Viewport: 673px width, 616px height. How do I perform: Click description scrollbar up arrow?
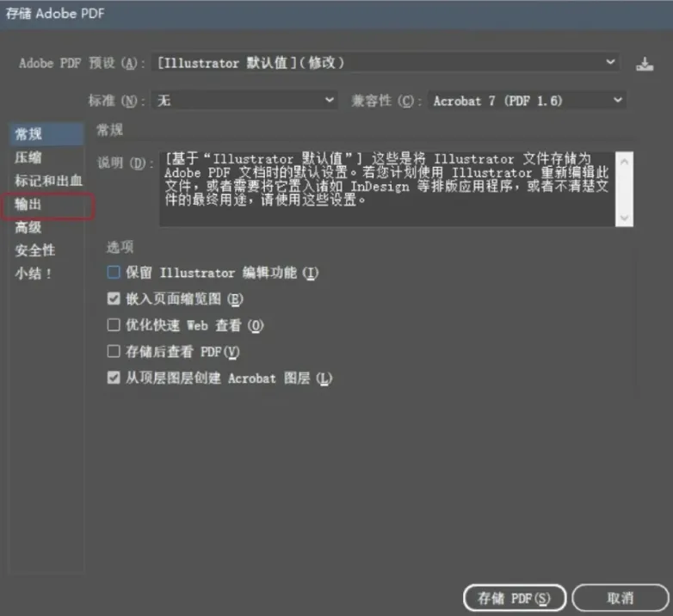pos(625,162)
